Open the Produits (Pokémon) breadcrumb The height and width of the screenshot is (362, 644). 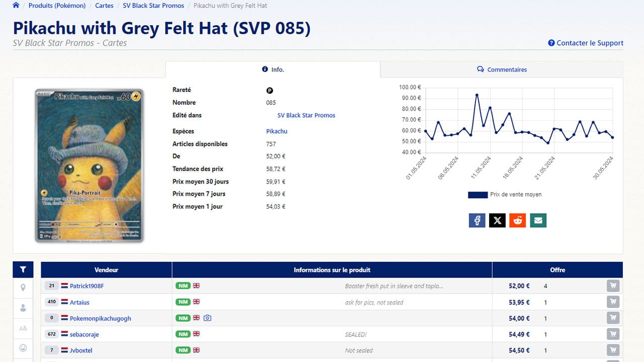coord(57,6)
